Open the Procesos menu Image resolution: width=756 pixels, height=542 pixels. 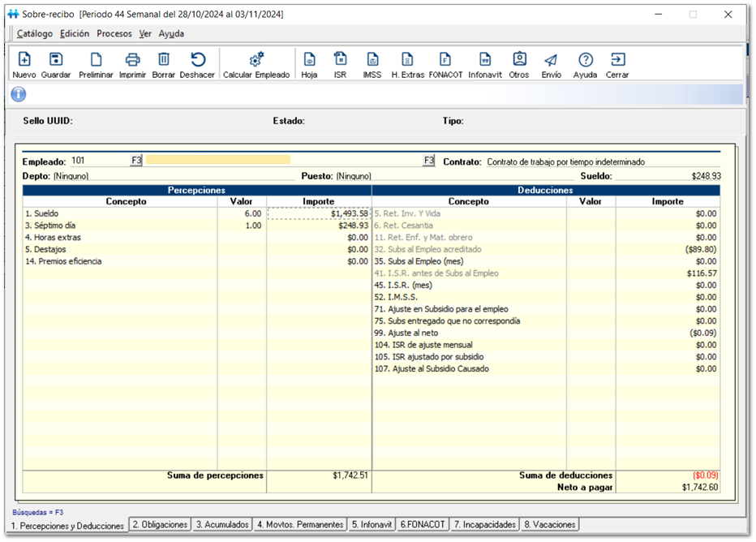pyautogui.click(x=114, y=34)
